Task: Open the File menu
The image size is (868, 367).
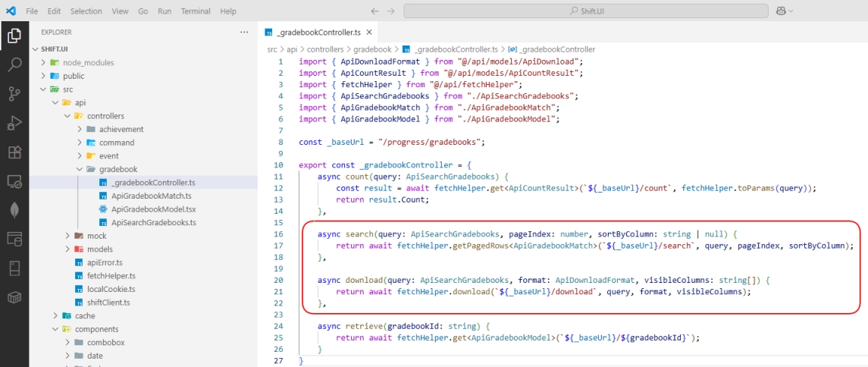Action: point(32,11)
